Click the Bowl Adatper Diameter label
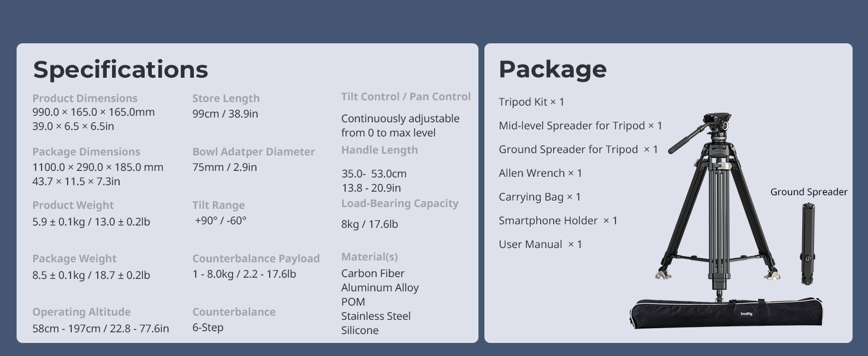This screenshot has width=868, height=356. (254, 152)
